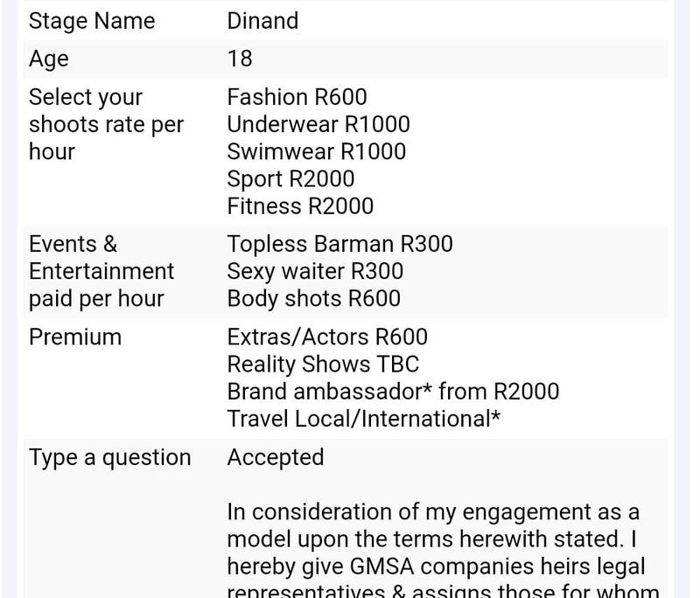Click the Accepted answer text
700x598 pixels.
(276, 457)
